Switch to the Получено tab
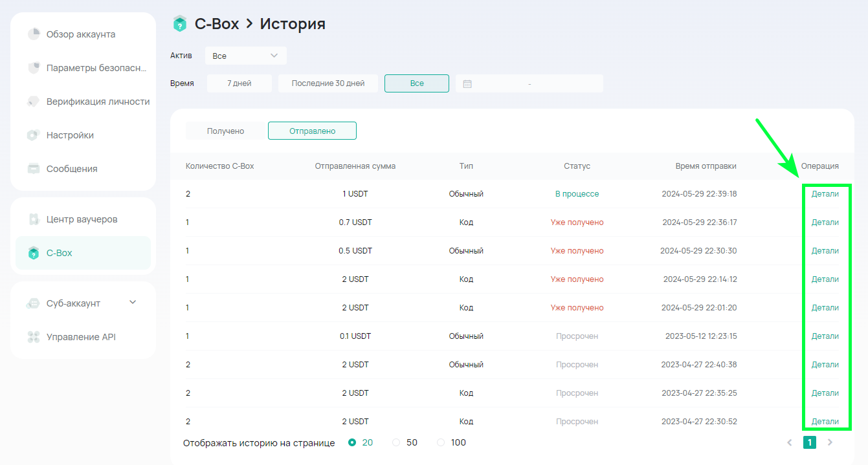The image size is (868, 465). tap(226, 131)
